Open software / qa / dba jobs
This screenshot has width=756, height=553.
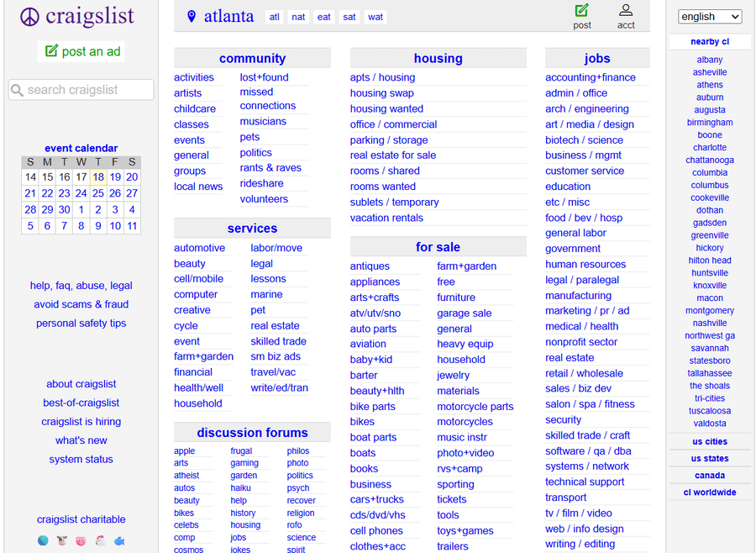tap(588, 451)
